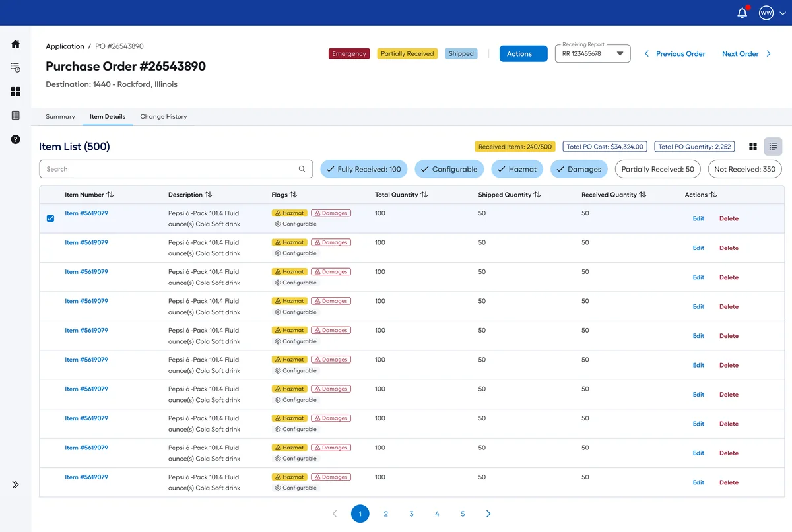Viewport: 792px width, 532px height.
Task: Go to previous page of pagination
Action: pos(335,514)
